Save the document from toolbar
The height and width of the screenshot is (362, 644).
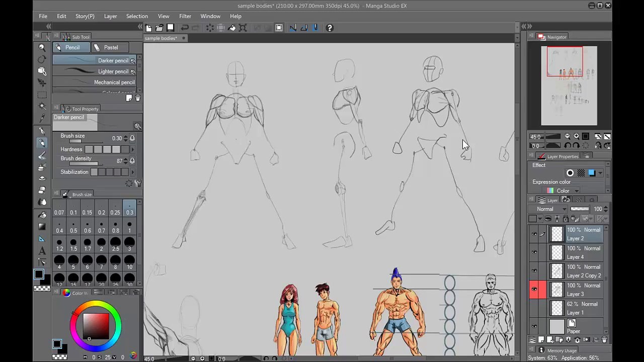click(x=171, y=28)
